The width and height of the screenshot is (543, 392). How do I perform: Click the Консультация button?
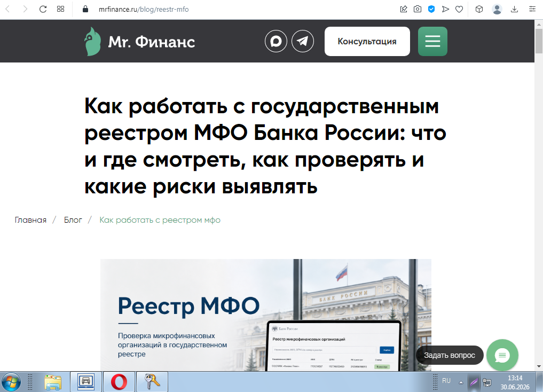point(367,41)
